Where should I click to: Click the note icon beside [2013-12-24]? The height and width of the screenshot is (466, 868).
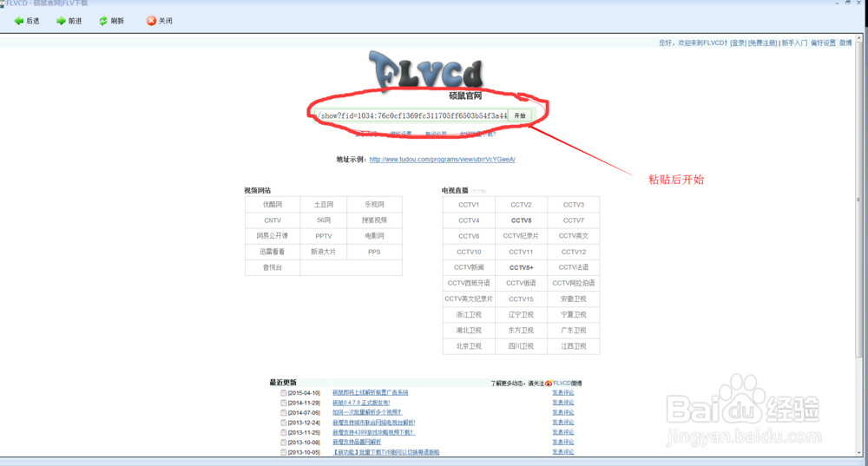click(284, 423)
